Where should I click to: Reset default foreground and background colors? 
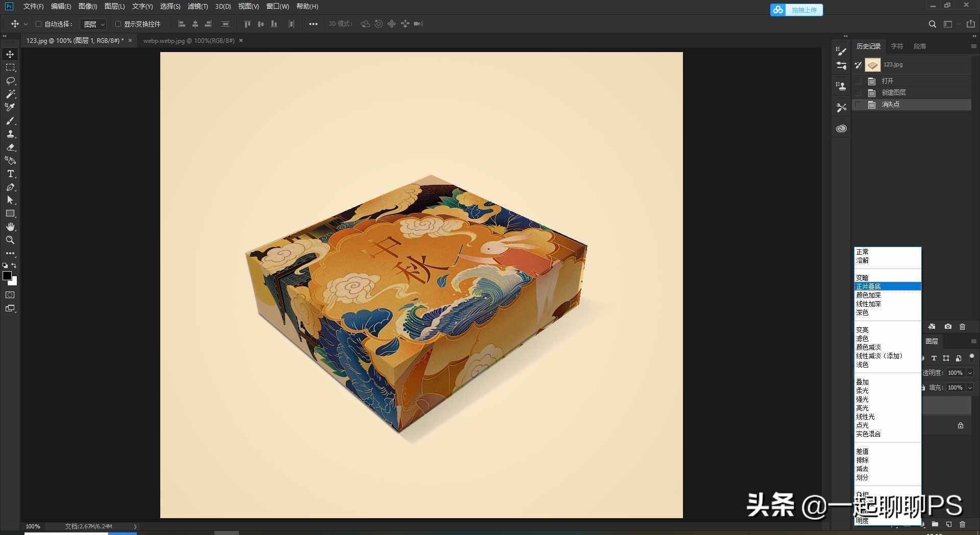5,265
